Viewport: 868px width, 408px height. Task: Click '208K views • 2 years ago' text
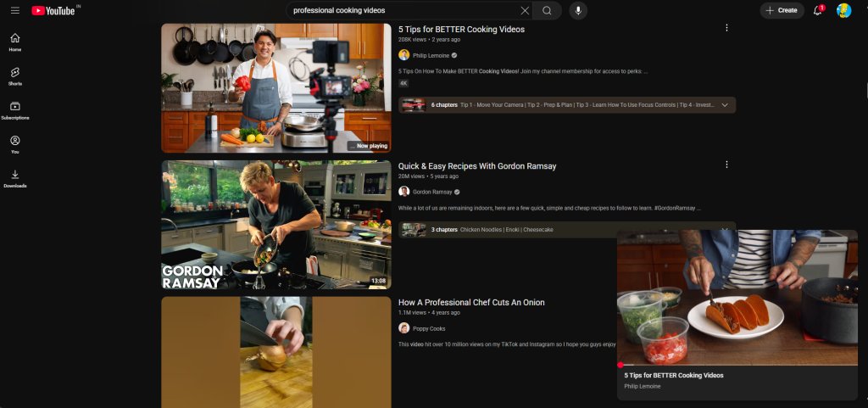[429, 40]
